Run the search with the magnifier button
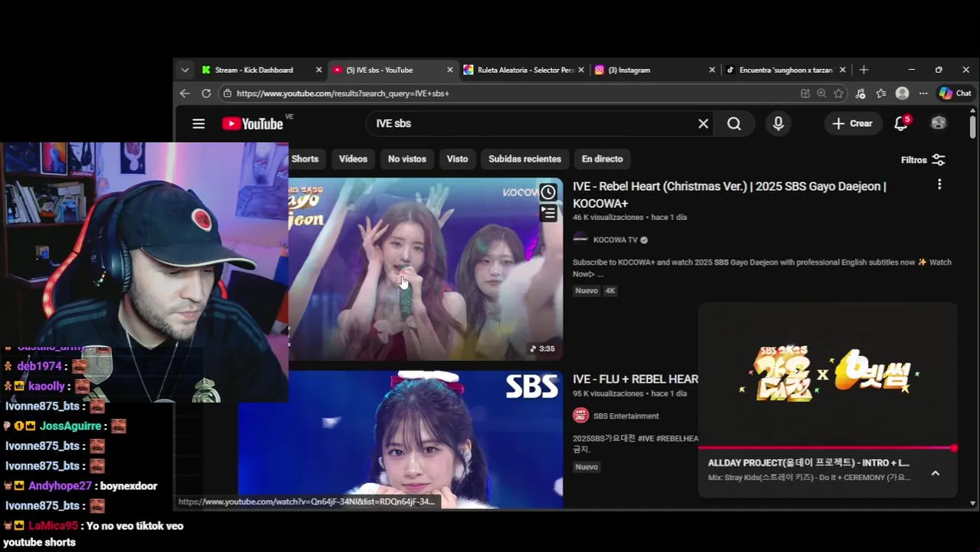The width and height of the screenshot is (980, 552). [x=734, y=123]
